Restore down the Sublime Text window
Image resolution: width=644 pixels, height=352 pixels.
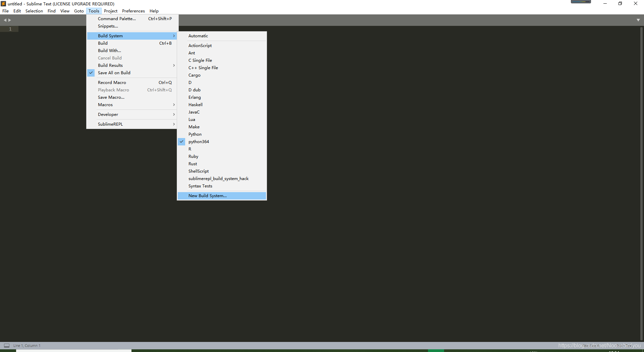[620, 4]
